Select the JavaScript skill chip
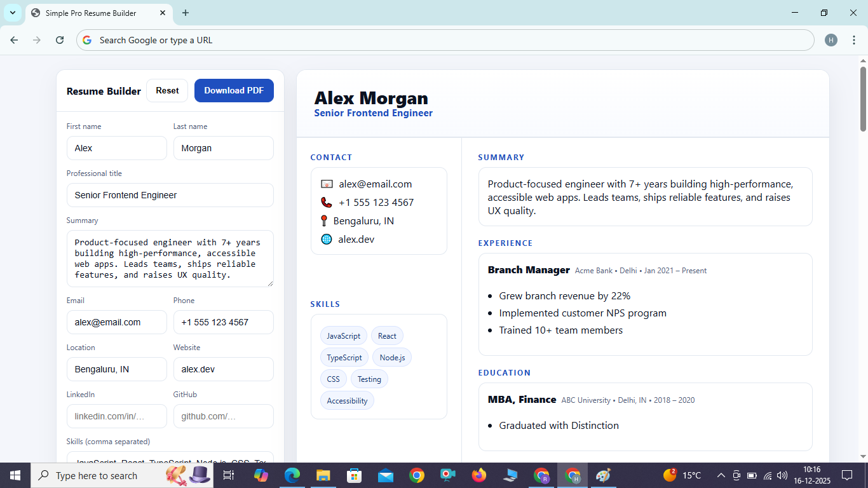 [x=343, y=335]
